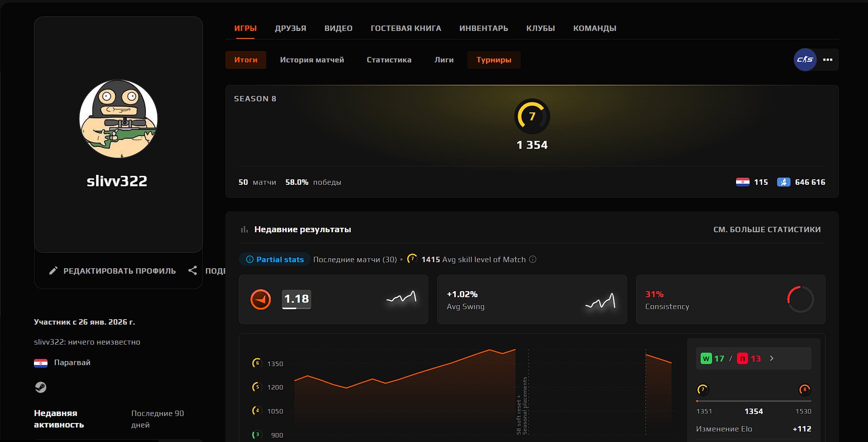The image size is (868, 442).
Task: Click the level 7 icon above 1351
Action: (703, 390)
